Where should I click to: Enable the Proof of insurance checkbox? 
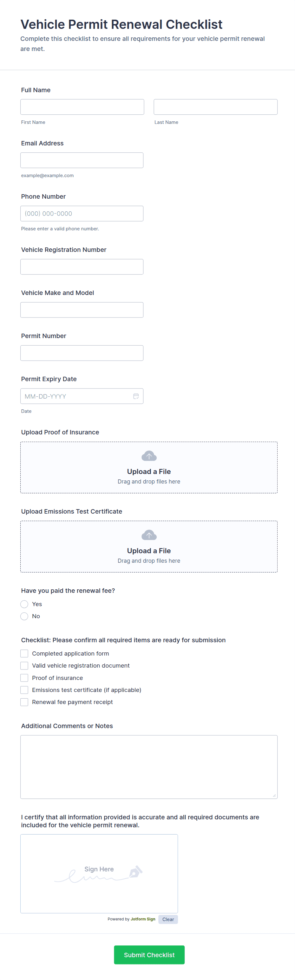click(x=24, y=677)
